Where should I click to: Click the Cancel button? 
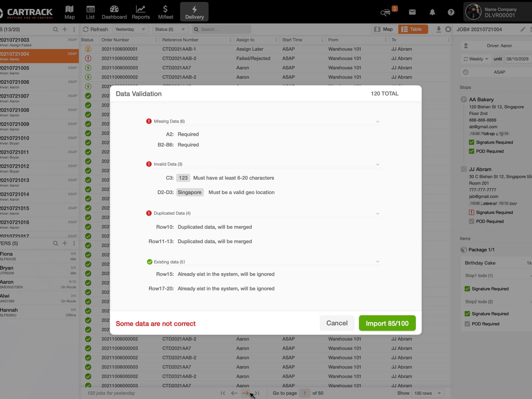(337, 323)
